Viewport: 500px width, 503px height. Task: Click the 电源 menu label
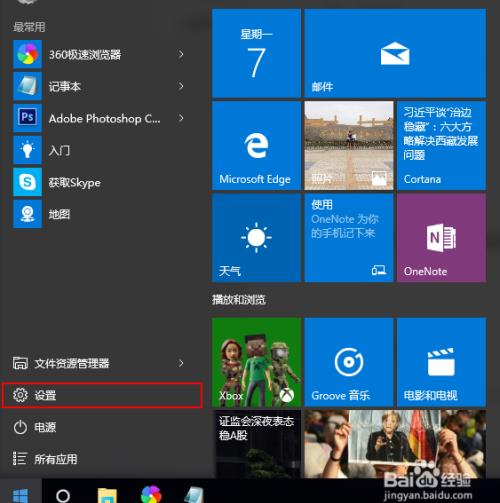click(x=45, y=427)
